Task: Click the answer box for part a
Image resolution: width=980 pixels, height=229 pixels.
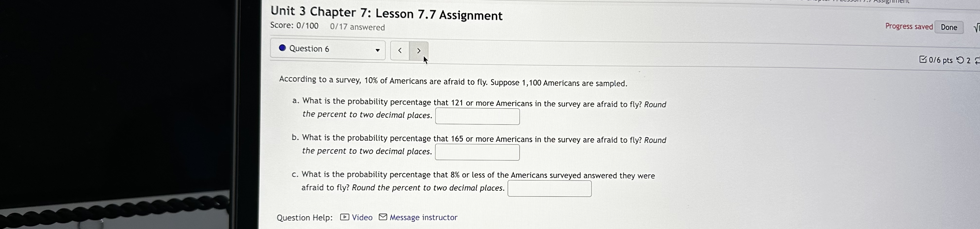Action: pos(477,117)
